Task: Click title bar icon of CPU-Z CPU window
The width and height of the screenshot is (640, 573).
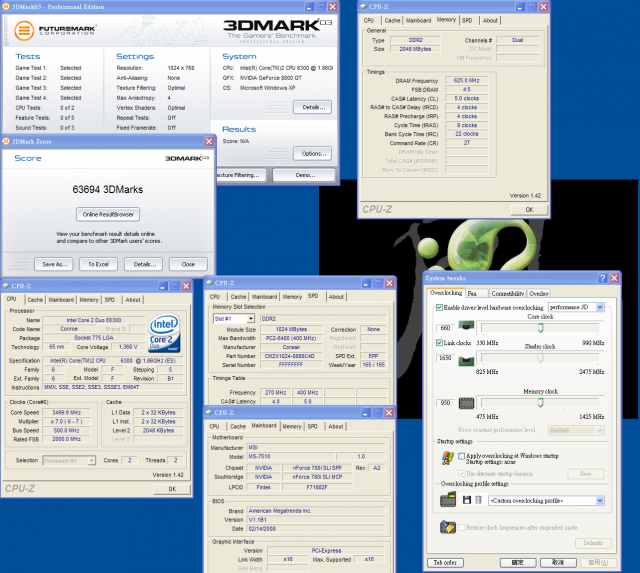Action: tap(6, 286)
